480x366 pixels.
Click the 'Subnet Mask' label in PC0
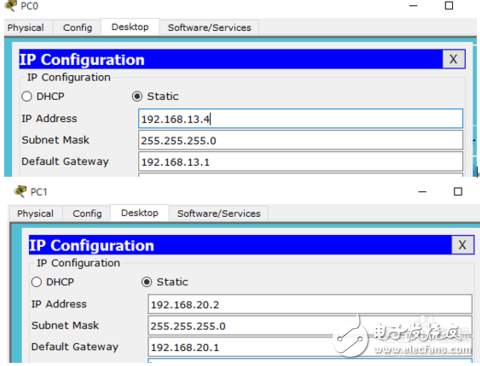(x=55, y=140)
